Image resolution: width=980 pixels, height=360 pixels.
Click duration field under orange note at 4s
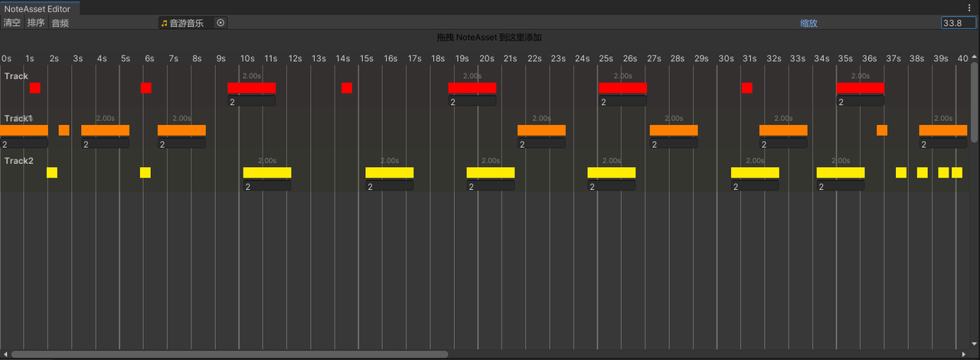(105, 143)
